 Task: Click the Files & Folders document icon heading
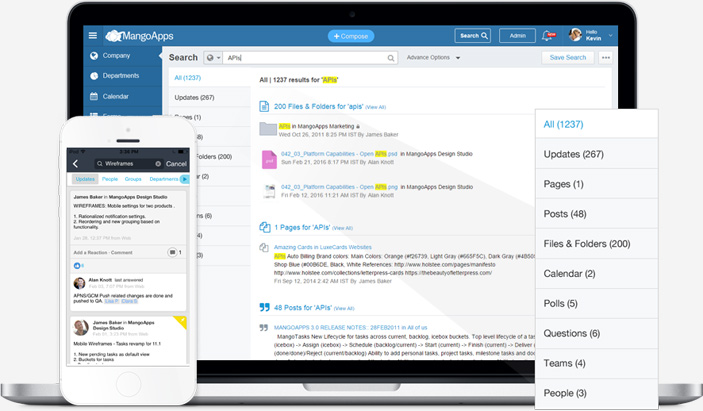(x=264, y=106)
